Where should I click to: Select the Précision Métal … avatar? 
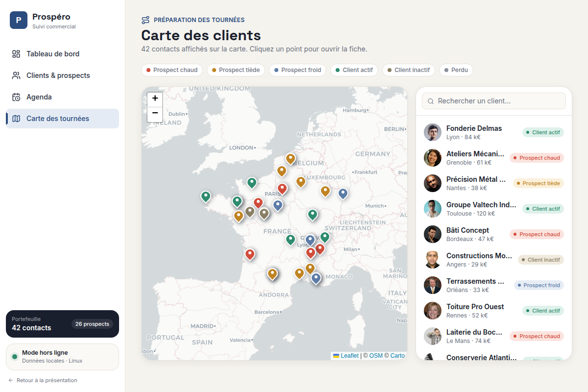(433, 183)
